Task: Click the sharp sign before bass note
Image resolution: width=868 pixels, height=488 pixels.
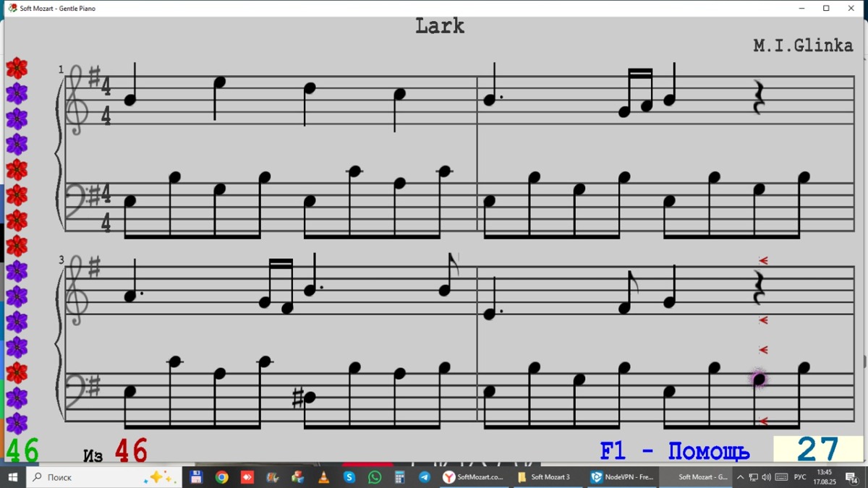Action: [297, 397]
